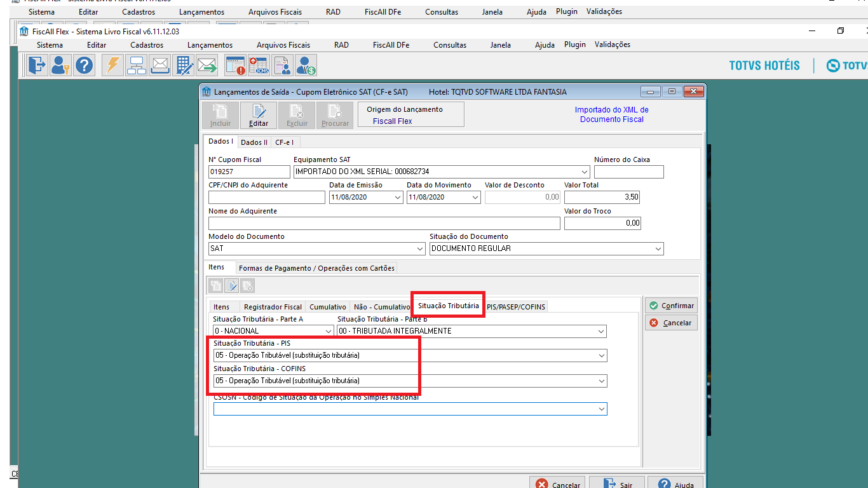The image size is (868, 488).
Task: Click the 'Importado do XML de Documento Fiscal' text
Action: pyautogui.click(x=612, y=114)
